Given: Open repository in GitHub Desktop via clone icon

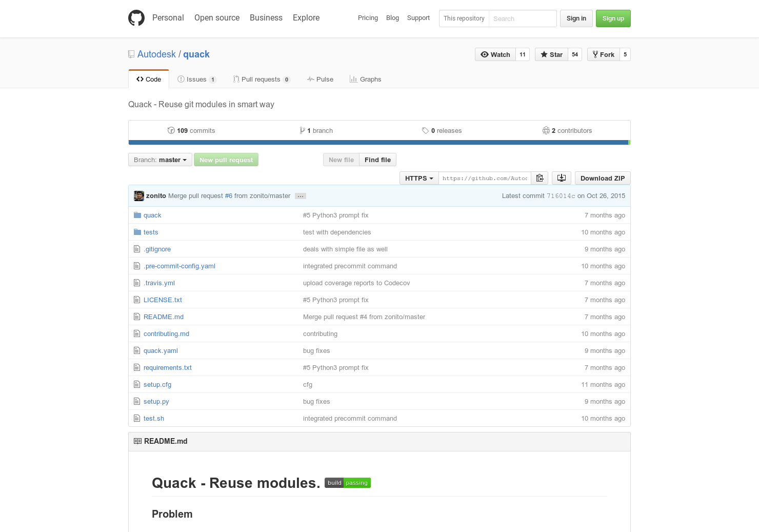Looking at the screenshot, I should [x=561, y=178].
